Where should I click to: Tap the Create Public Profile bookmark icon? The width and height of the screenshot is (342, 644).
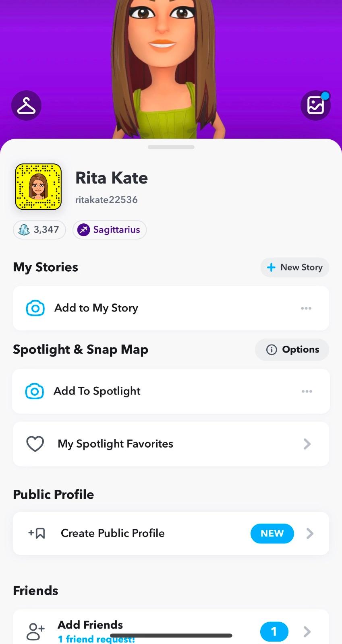[37, 534]
